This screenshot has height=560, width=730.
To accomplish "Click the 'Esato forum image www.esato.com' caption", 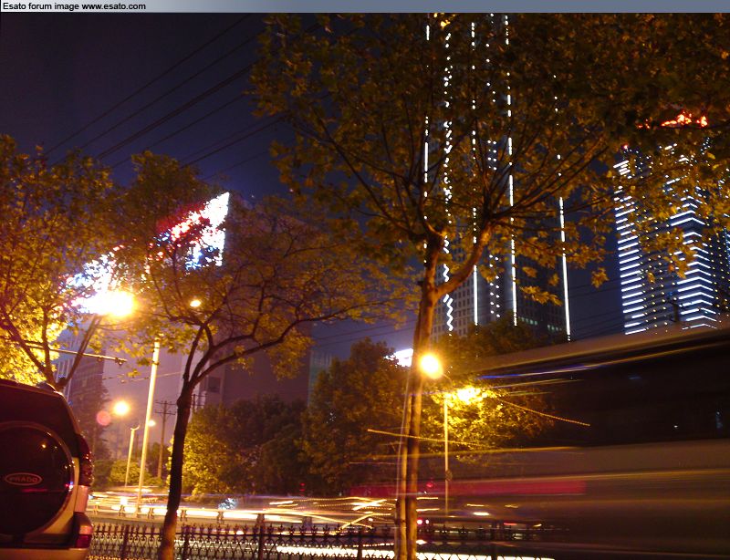I will [x=74, y=6].
